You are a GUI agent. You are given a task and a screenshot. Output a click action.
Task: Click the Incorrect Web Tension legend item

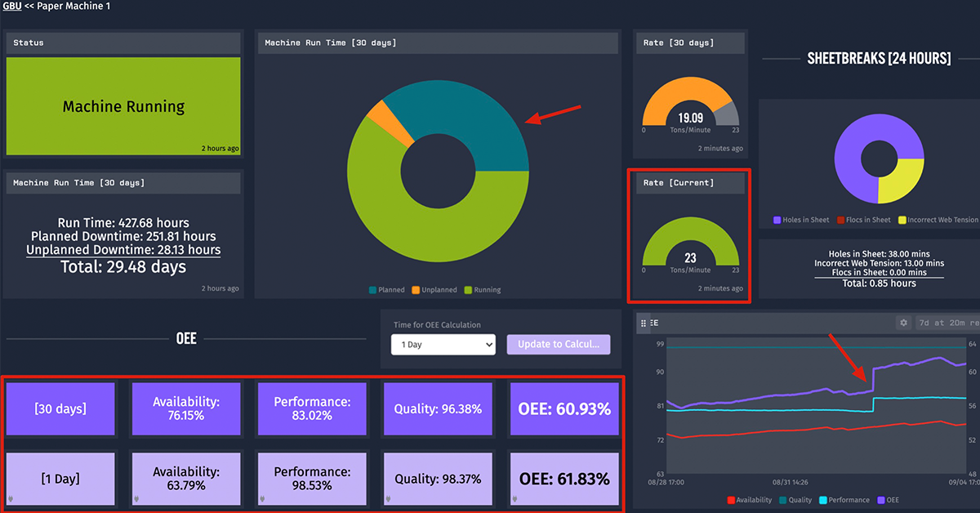pos(938,220)
